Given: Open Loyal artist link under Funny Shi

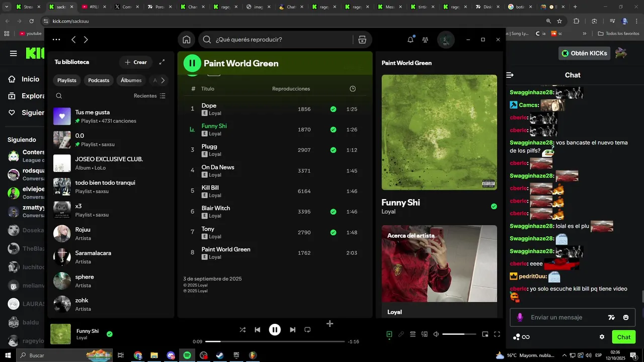Looking at the screenshot, I should [388, 212].
